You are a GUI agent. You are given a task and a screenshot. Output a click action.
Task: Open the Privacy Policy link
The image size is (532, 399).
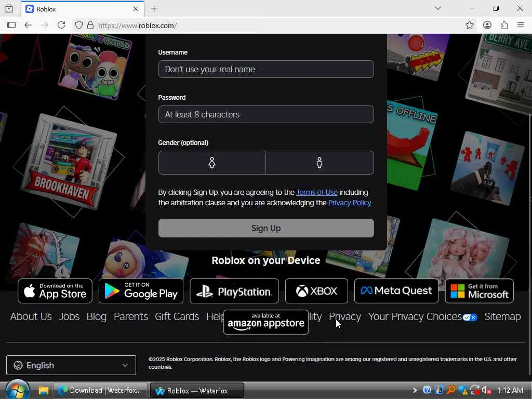click(350, 203)
